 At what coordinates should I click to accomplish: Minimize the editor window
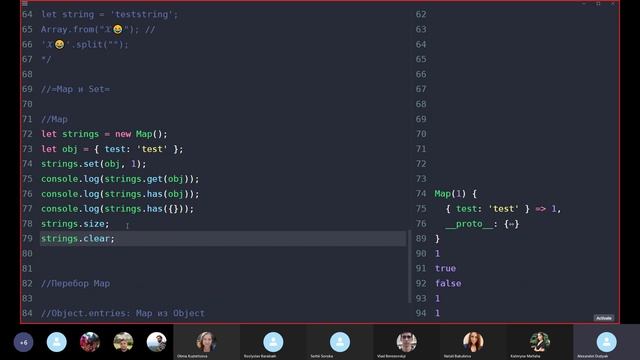[x=584, y=3]
